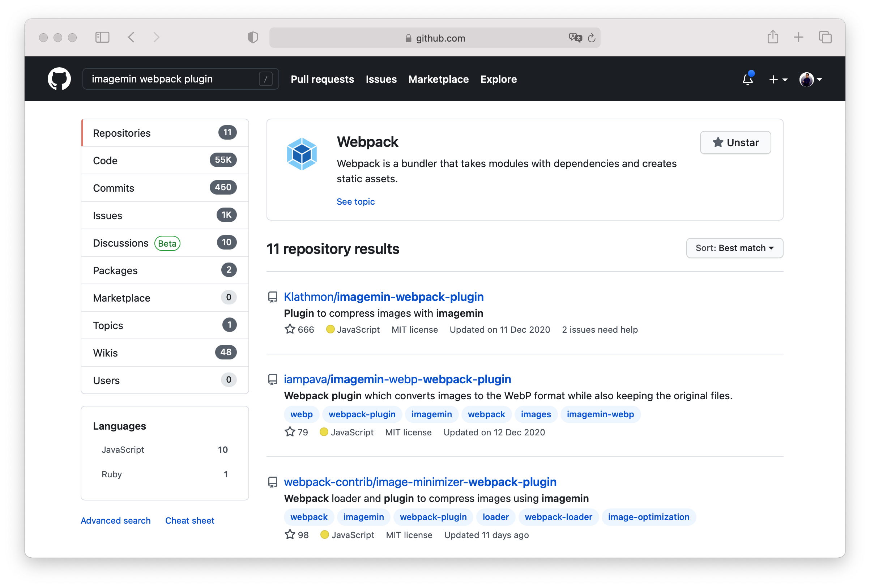Screen dimensions: 870x588
Task: Reload the page with refresh icon
Action: coord(592,38)
